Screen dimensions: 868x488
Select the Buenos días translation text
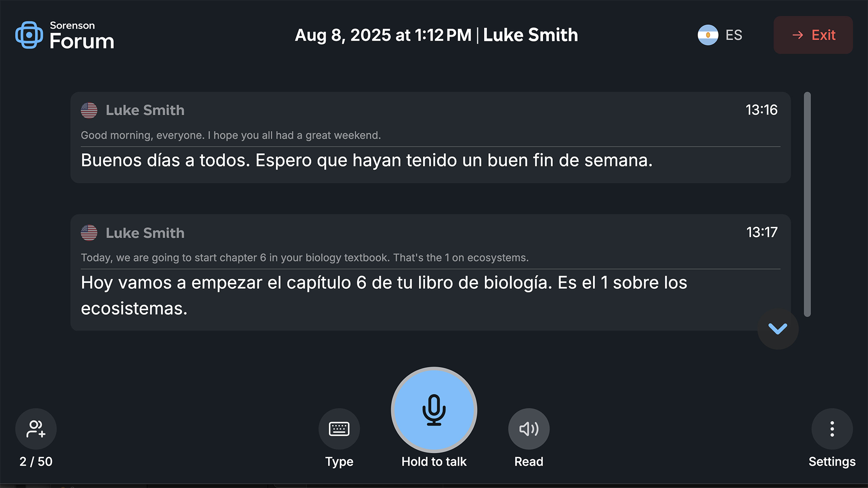[367, 160]
